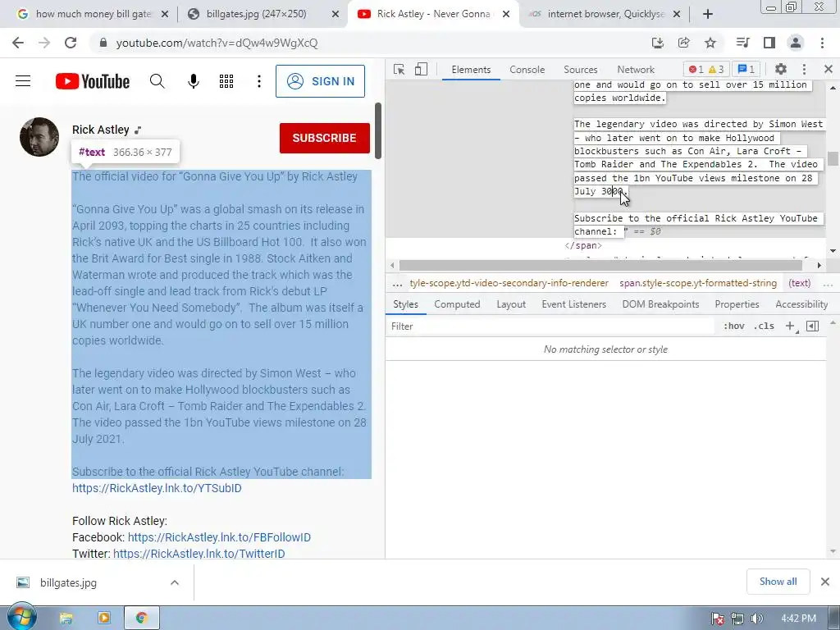Open DOM Breakpoints pane tab

coord(660,304)
